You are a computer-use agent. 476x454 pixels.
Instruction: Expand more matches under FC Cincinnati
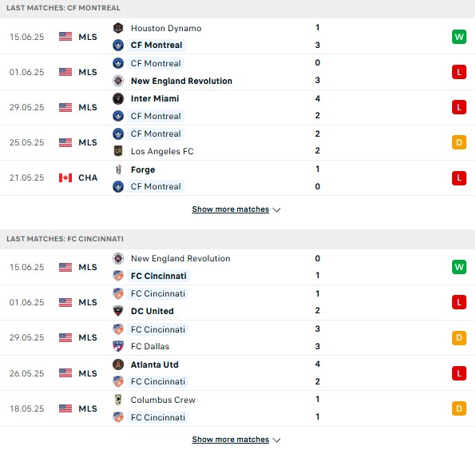pyautogui.click(x=230, y=440)
